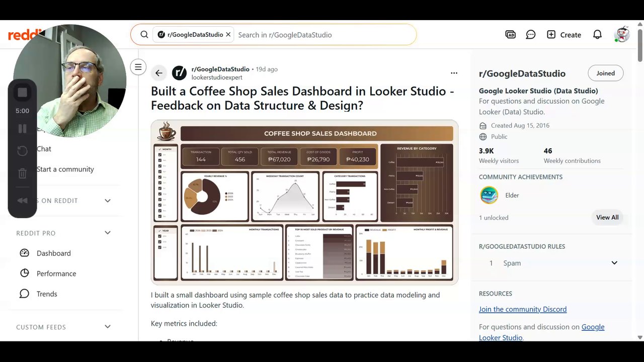The height and width of the screenshot is (362, 644).
Task: Click the webcam video bubble
Action: [70, 80]
